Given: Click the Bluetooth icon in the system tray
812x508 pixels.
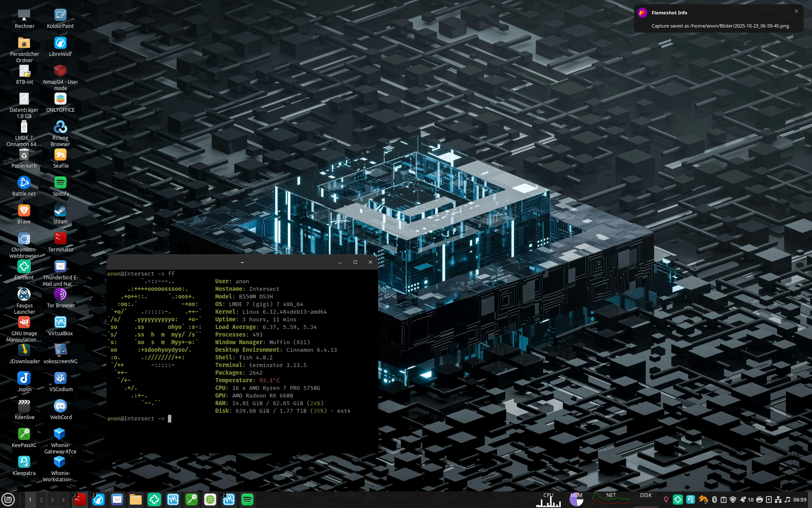Looking at the screenshot, I should [x=714, y=500].
